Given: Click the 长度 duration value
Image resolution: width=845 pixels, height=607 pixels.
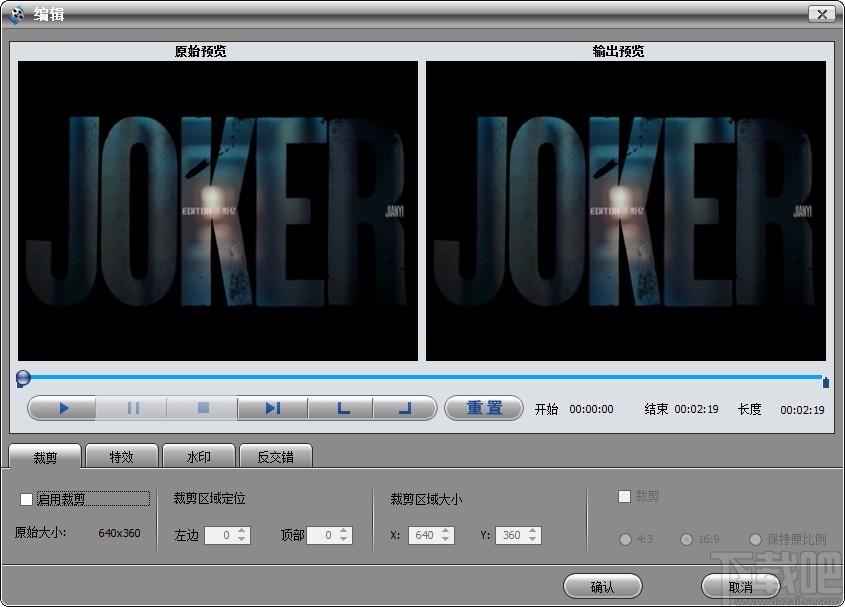Looking at the screenshot, I should click(802, 410).
